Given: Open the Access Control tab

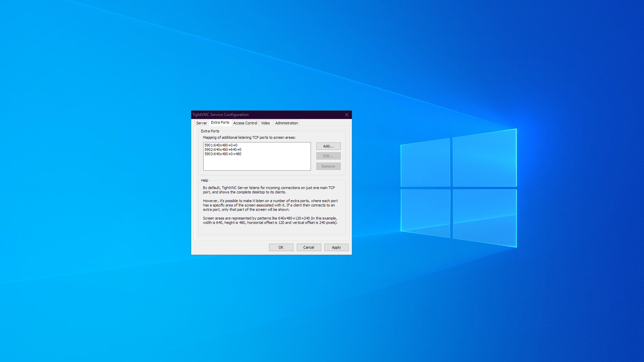Looking at the screenshot, I should (245, 123).
